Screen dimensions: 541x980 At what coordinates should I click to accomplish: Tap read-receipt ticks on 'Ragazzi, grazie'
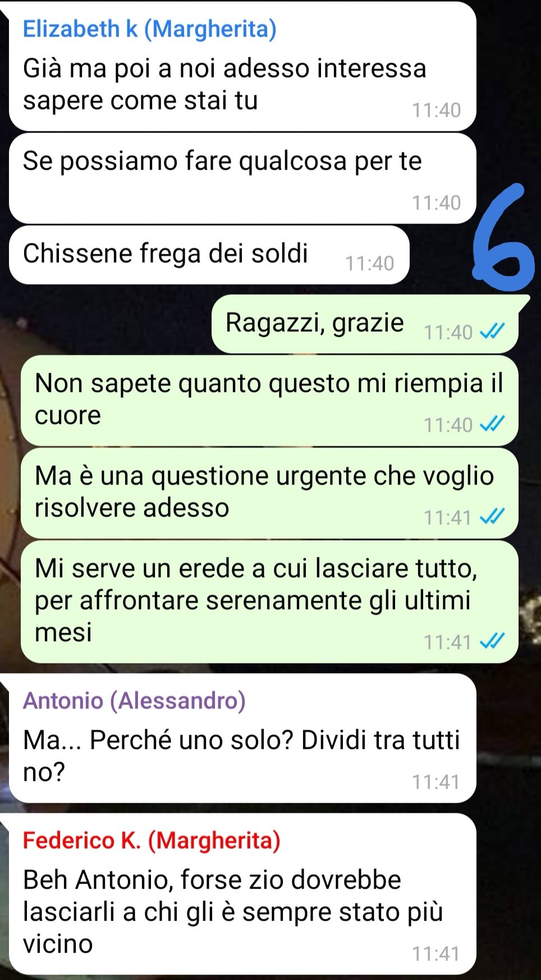493,332
